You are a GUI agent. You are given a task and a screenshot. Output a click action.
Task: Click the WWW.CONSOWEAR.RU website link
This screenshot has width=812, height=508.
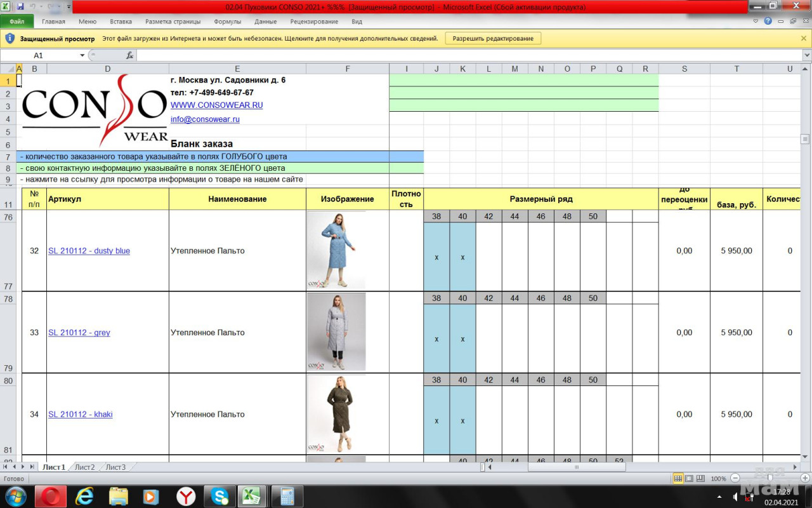[216, 105]
